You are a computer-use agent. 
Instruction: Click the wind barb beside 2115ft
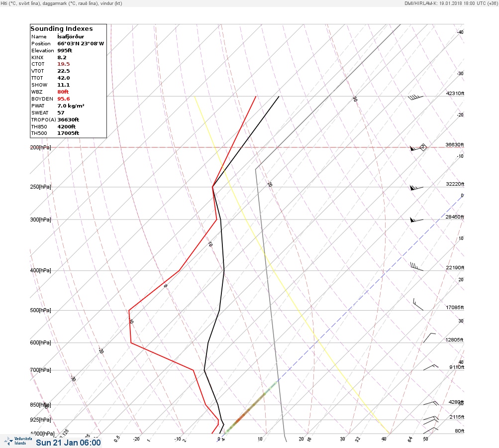pos(431,418)
